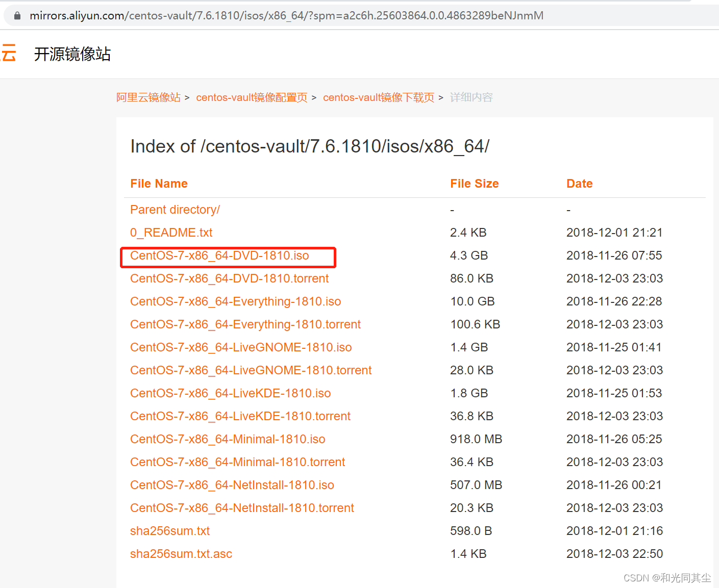This screenshot has height=588, width=719.
Task: Click date 2018-11-25 01:41
Action: point(614,347)
